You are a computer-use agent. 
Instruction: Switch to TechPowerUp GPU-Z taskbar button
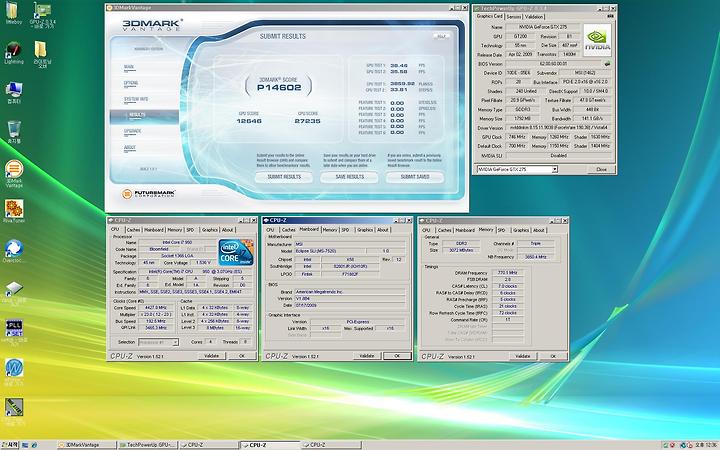(x=147, y=445)
